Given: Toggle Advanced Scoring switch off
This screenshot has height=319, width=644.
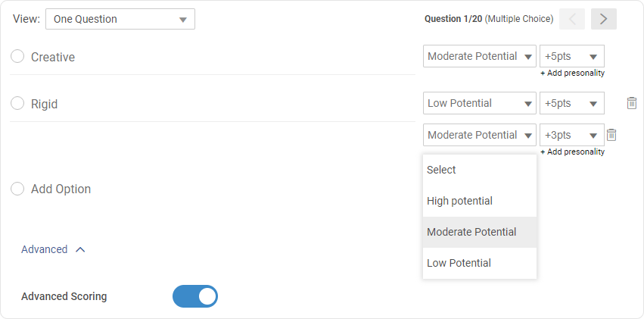Looking at the screenshot, I should coord(195,296).
